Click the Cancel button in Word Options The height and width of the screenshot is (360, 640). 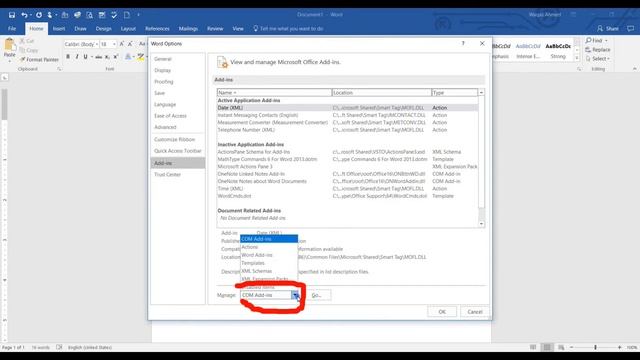(475, 311)
